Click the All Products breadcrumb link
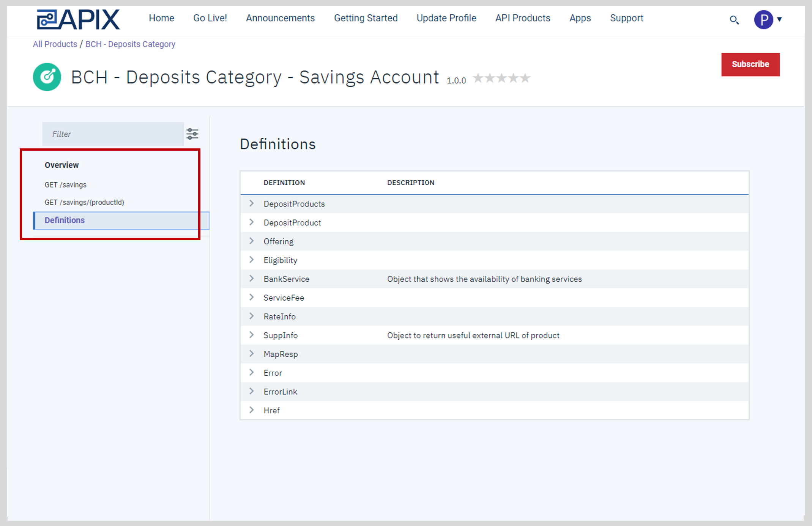Viewport: 812px width, 526px height. [x=55, y=44]
